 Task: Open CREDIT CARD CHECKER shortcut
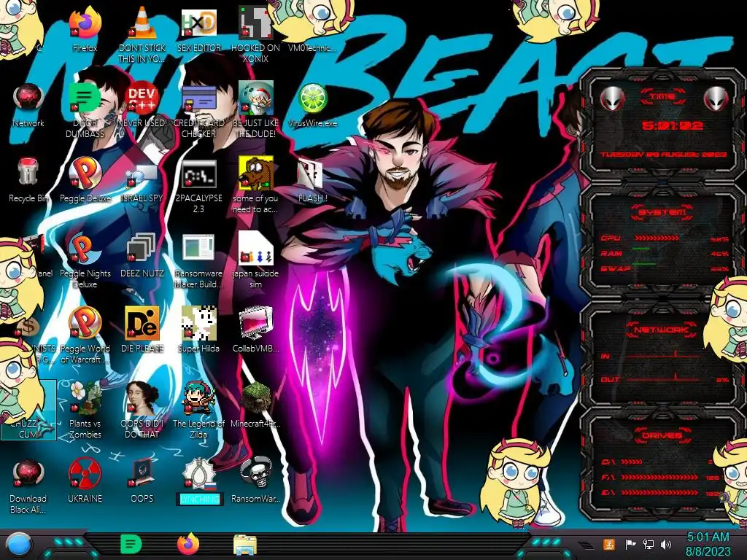(x=198, y=98)
